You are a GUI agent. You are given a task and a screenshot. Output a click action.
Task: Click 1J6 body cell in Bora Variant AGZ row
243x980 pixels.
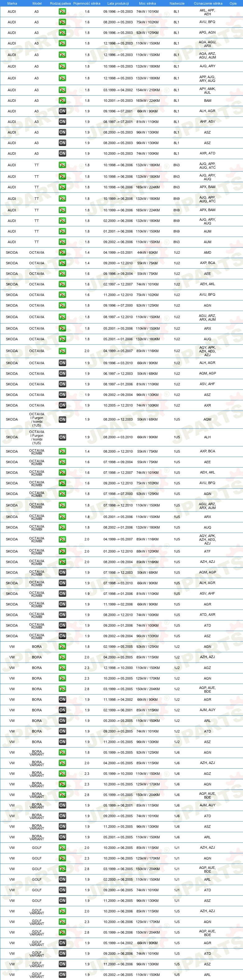[x=177, y=773]
